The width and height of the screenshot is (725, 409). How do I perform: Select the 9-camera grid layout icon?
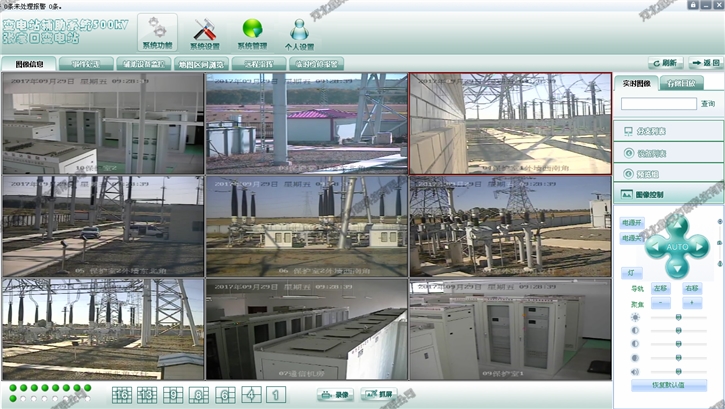tap(172, 395)
